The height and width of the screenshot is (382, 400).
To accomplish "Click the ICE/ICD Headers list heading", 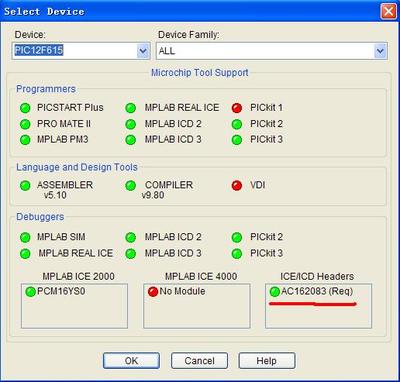I will [x=317, y=276].
